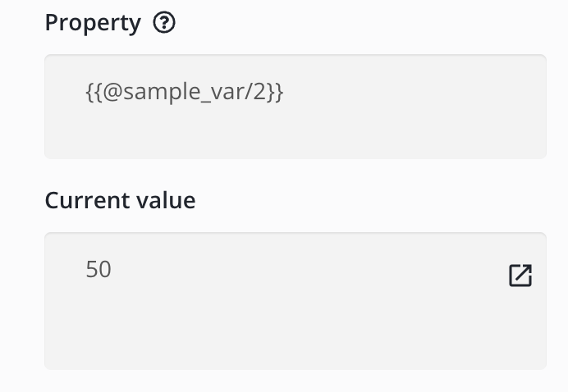Click the help icon beside Property
Screen dimensions: 568x392
pos(164,24)
